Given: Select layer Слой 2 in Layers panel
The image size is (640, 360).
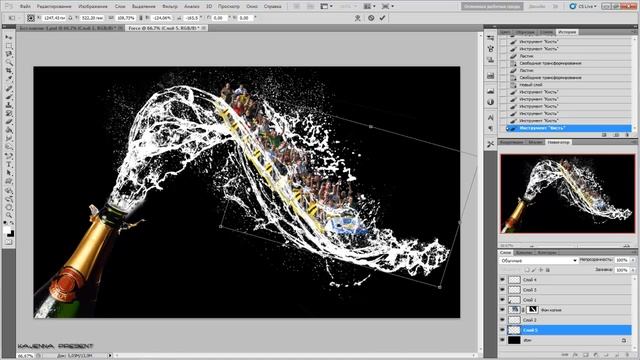Looking at the screenshot, I should click(x=569, y=320).
